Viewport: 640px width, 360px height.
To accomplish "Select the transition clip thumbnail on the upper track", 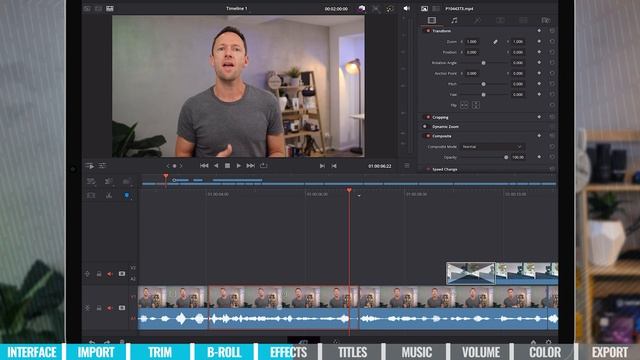I will coord(471,273).
